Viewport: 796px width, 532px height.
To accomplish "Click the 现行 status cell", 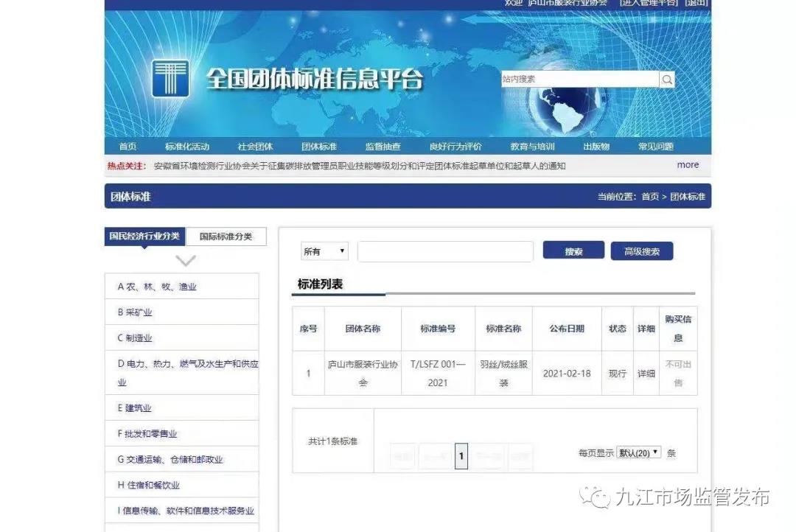I will 618,374.
